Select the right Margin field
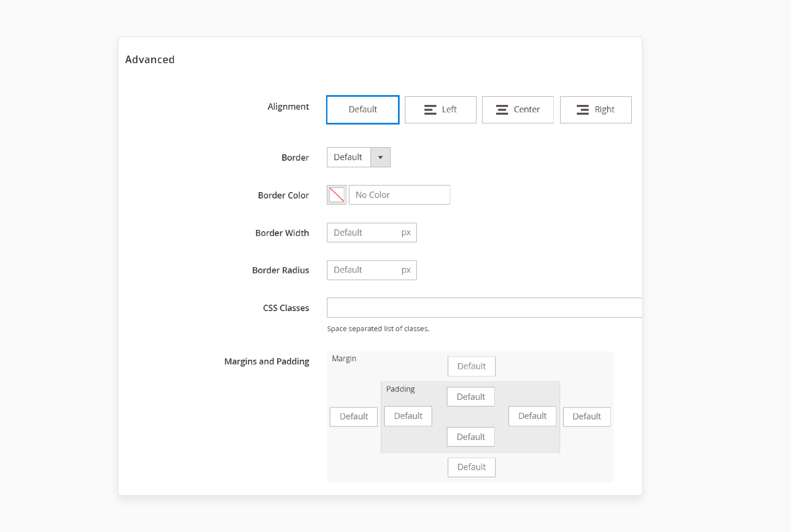791x532 pixels. (587, 417)
